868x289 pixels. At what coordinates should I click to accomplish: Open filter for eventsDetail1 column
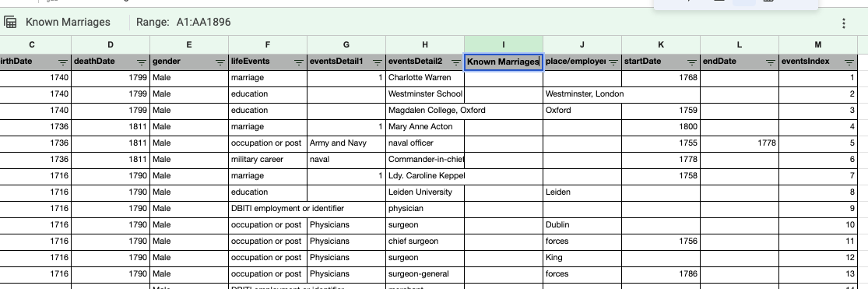378,62
